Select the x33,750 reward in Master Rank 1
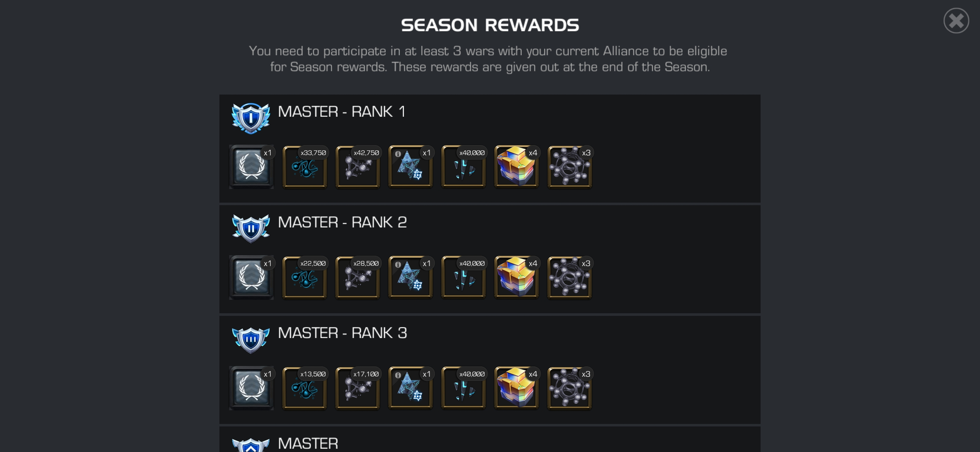This screenshot has width=980, height=452. pyautogui.click(x=304, y=166)
